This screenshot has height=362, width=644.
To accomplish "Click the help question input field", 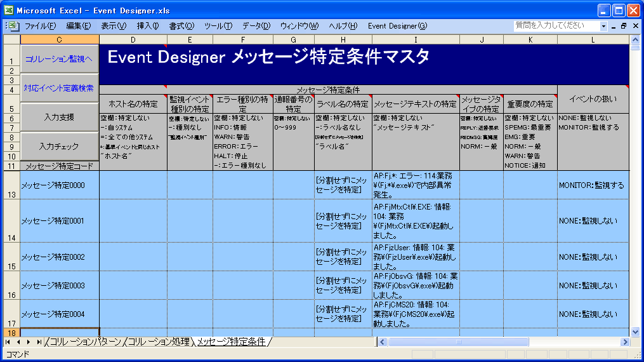I will (x=556, y=26).
